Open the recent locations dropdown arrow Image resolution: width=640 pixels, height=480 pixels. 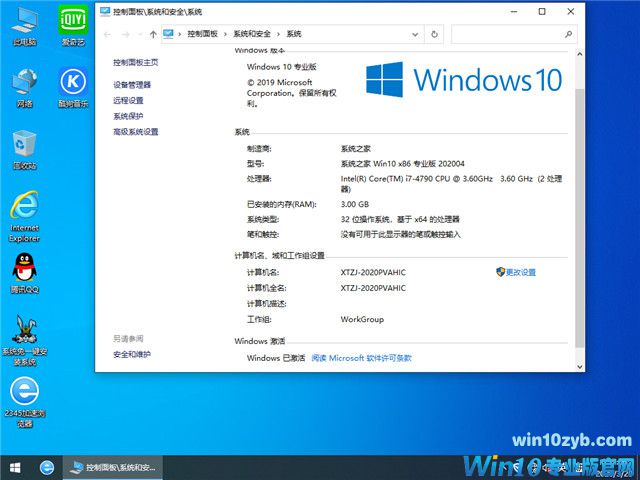pyautogui.click(x=140, y=35)
